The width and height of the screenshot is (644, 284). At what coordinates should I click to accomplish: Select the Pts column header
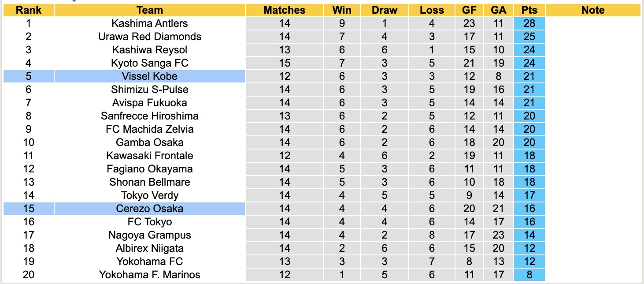click(x=529, y=10)
